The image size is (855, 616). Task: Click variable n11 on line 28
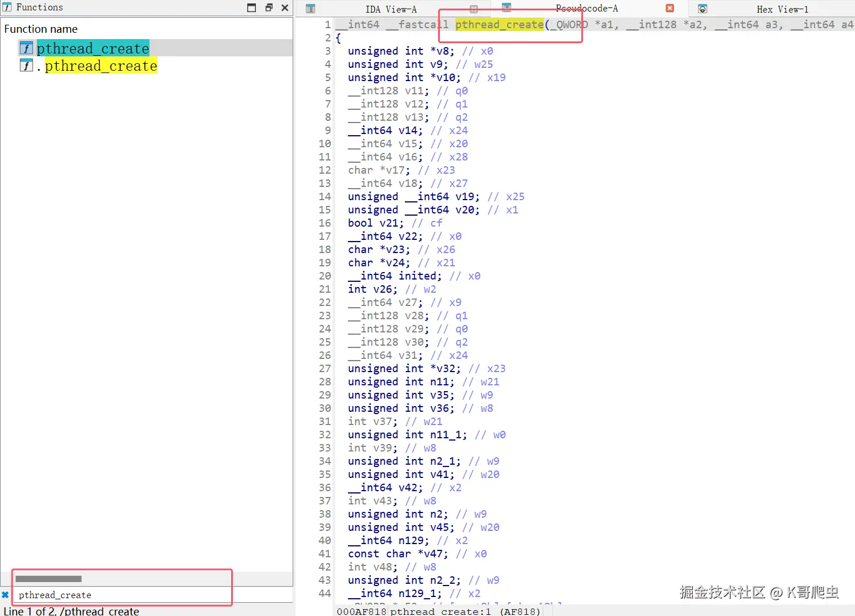coord(439,382)
